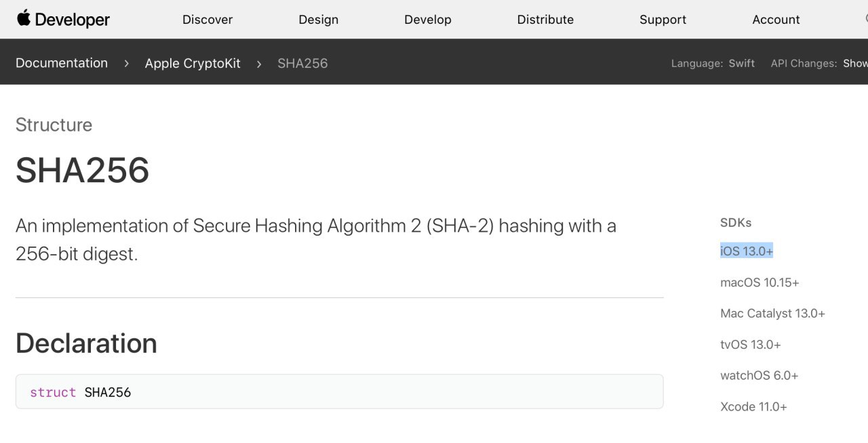Click the SHA256 page heading
Image resolution: width=868 pixels, height=443 pixels.
coord(83,170)
